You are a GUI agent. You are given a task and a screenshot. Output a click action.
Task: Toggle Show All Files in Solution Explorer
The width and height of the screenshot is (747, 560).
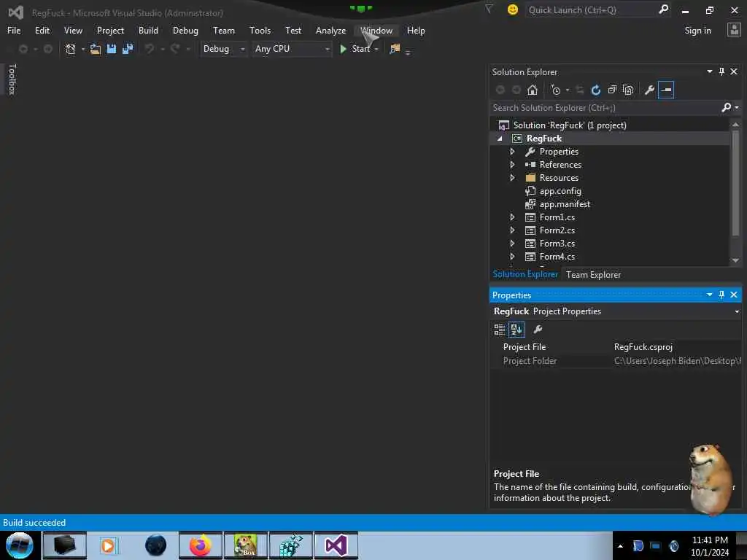pyautogui.click(x=628, y=90)
